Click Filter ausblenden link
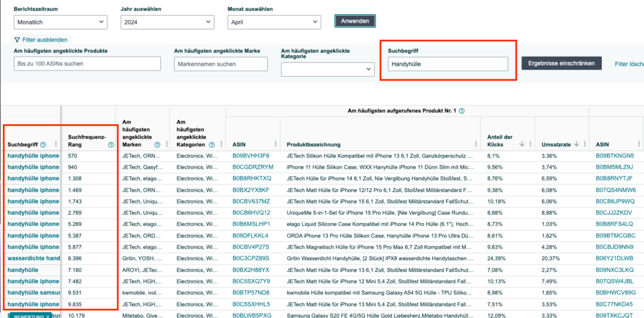This screenshot has width=644, height=318. (41, 40)
